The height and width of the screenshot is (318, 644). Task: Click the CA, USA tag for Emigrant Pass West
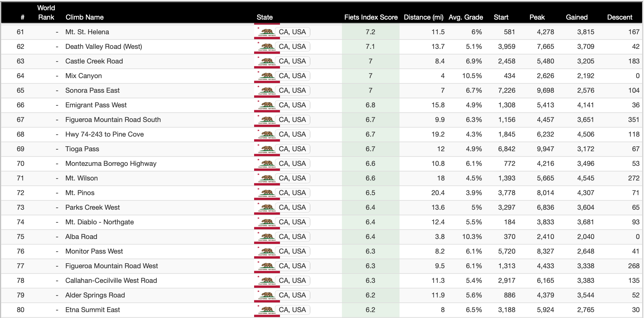coord(292,105)
